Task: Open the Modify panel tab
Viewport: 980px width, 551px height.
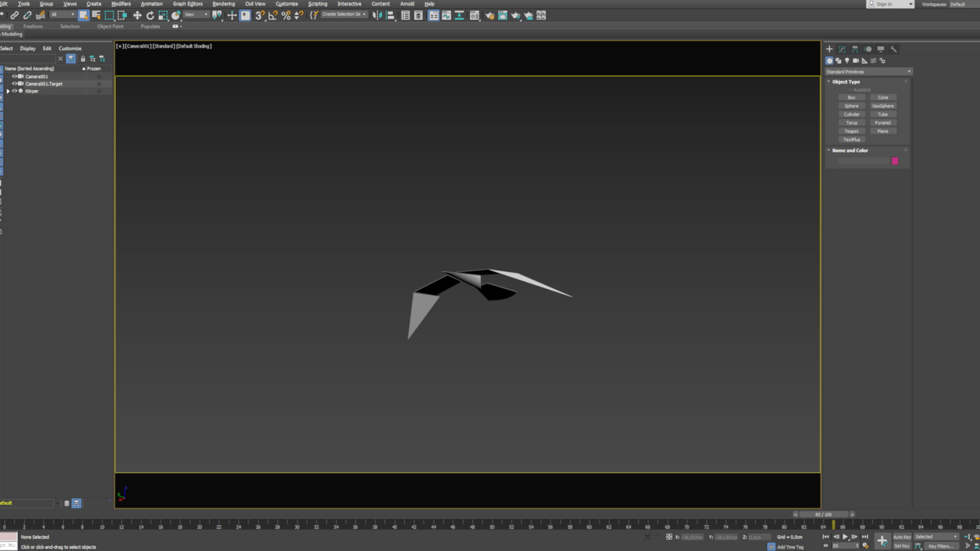Action: (842, 49)
